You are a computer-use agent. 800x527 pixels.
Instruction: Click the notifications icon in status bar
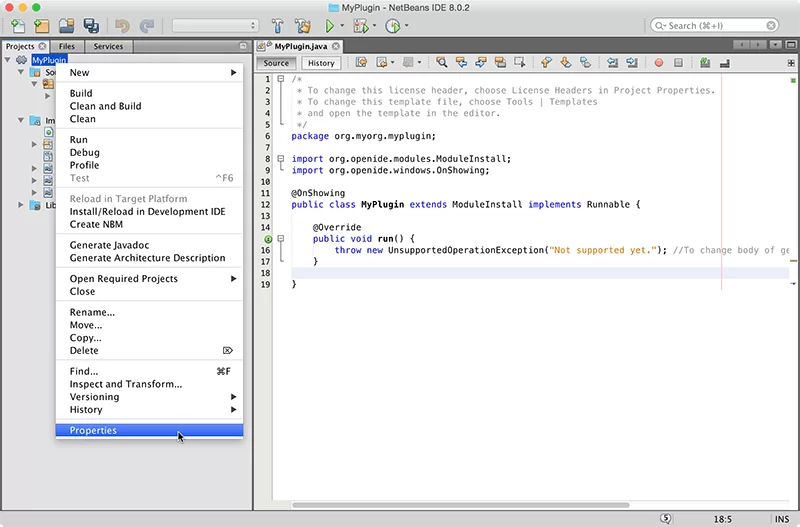[x=666, y=518]
